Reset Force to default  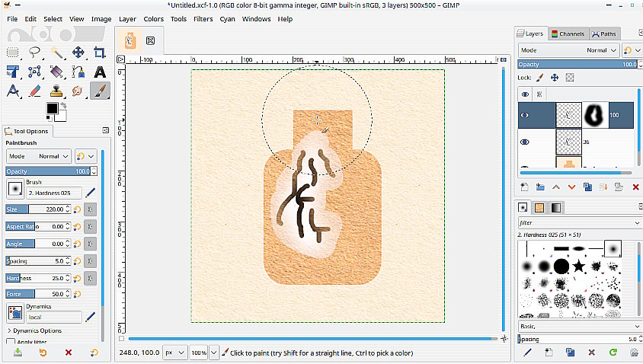[x=77, y=294]
